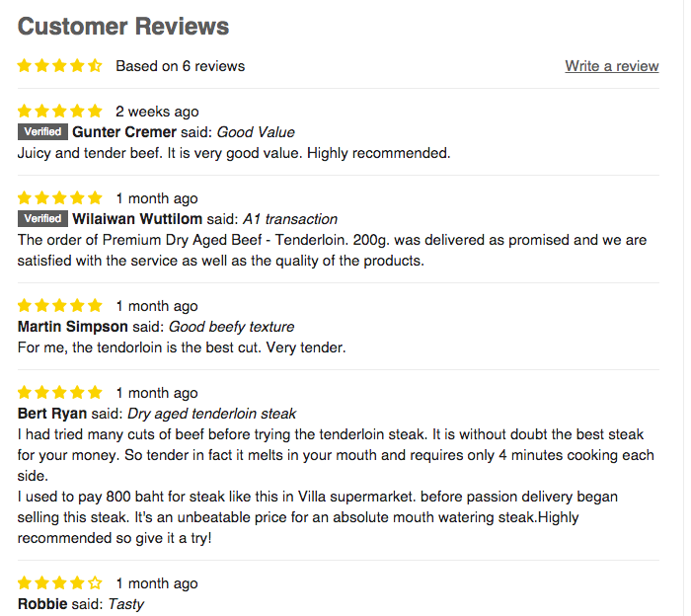691x616 pixels.
Task: Click reviewer name Bert Ryan
Action: (52, 414)
